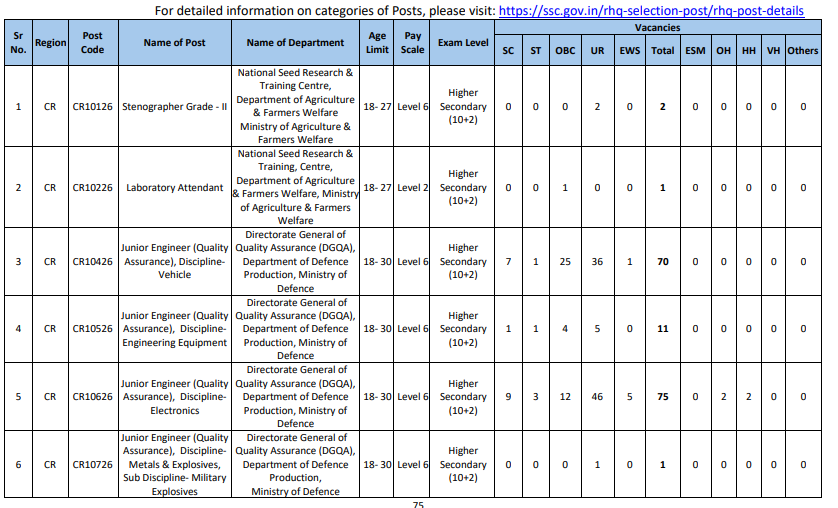Click the Others column header
Image resolution: width=838 pixels, height=508 pixels.
(x=803, y=51)
